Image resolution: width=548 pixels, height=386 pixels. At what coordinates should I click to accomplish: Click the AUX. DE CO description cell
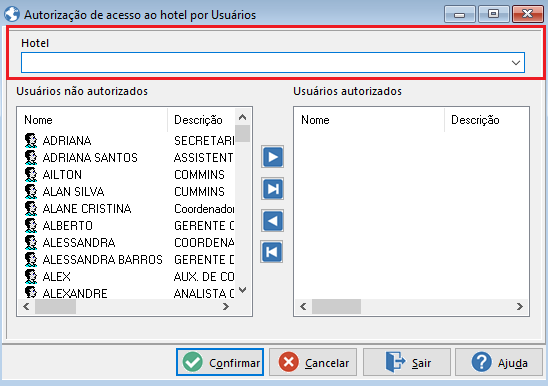point(204,277)
